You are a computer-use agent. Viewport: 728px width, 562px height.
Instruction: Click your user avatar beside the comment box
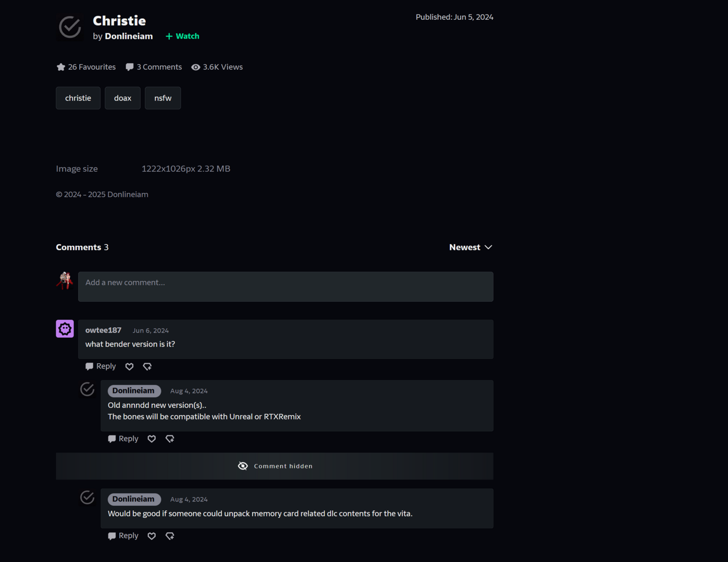65,280
